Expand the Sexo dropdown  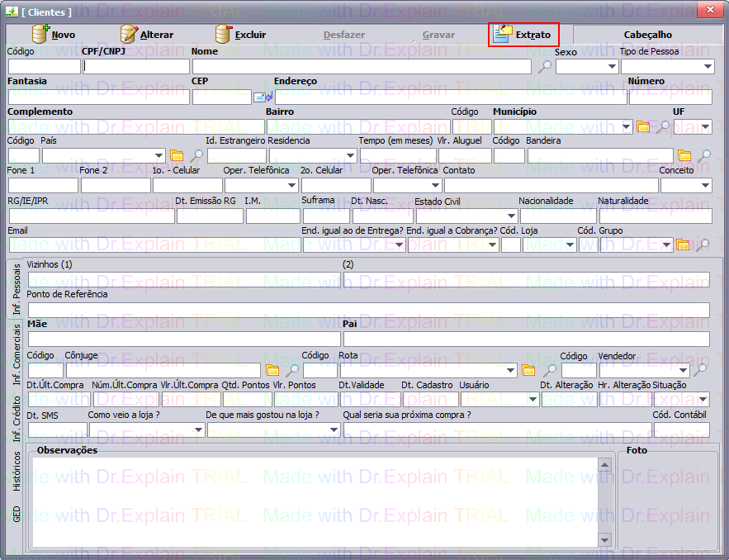pos(611,67)
